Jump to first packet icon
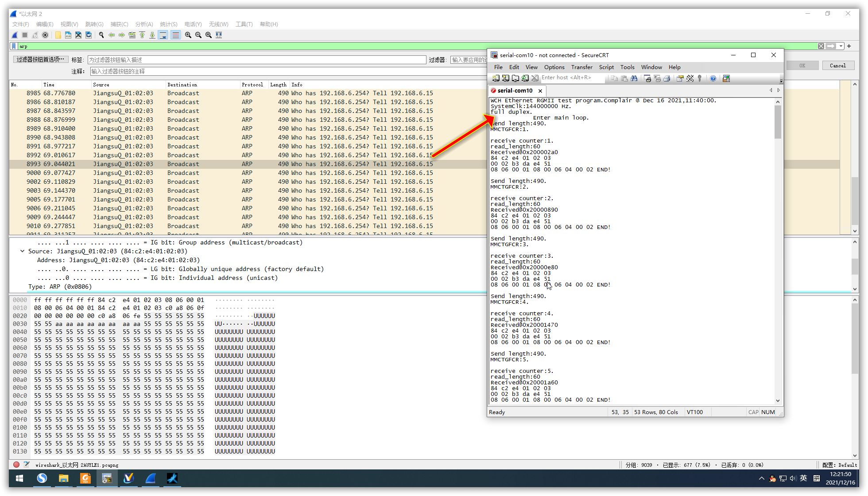Image resolution: width=868 pixels, height=496 pixels. (142, 35)
